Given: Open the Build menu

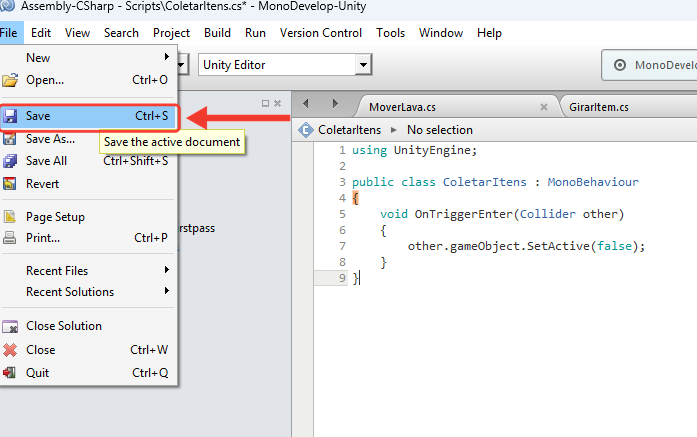Looking at the screenshot, I should point(217,33).
